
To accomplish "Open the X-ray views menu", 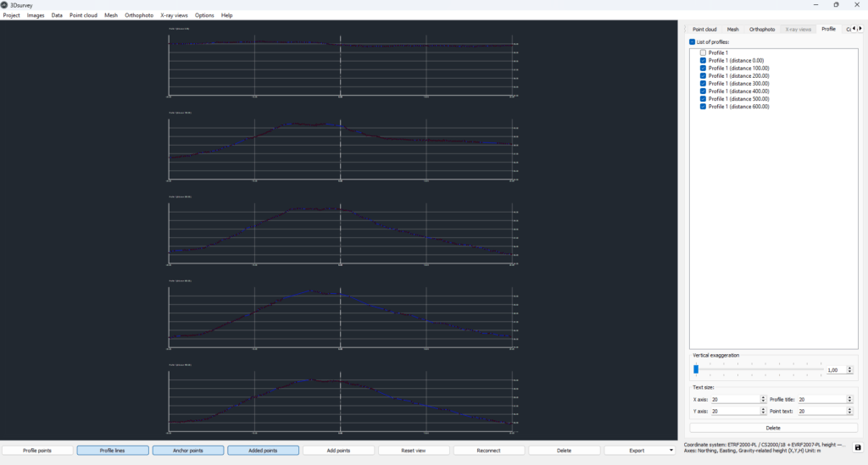I will tap(174, 15).
